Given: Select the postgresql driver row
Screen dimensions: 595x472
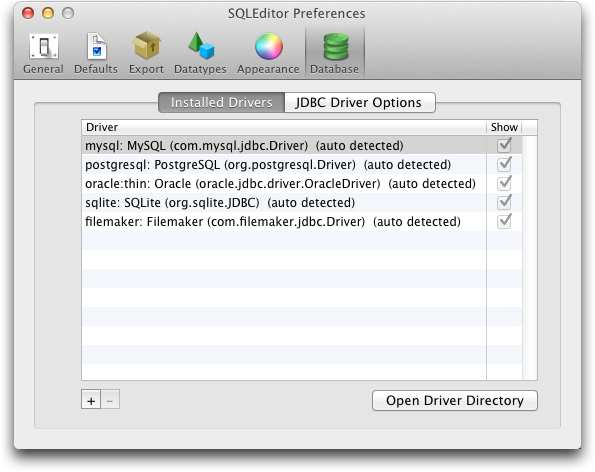Looking at the screenshot, I should [283, 165].
